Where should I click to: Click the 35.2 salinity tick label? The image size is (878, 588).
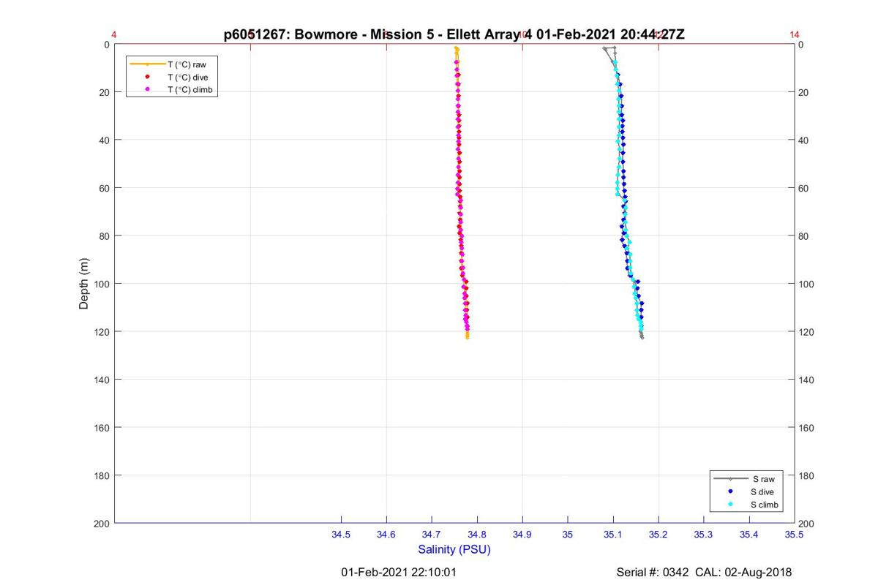658,535
